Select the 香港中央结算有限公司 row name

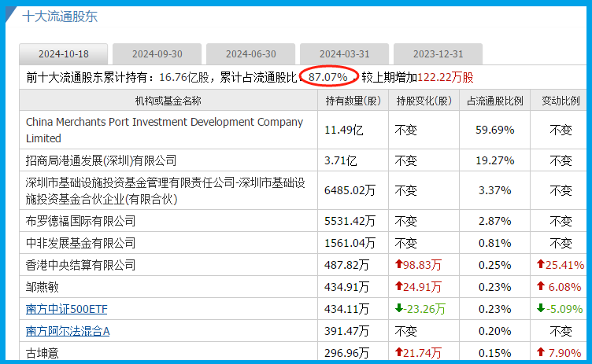coord(80,265)
